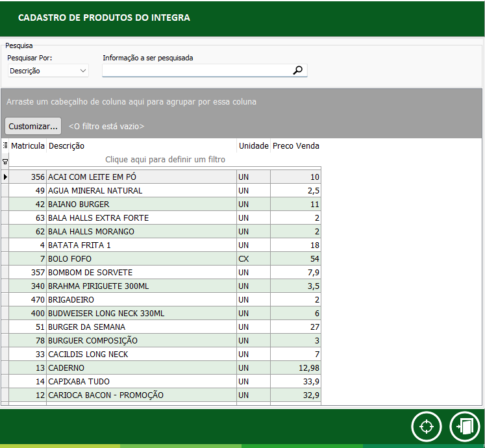The width and height of the screenshot is (485, 448).
Task: Select the BURGUER COMPOSIÇÃO row
Action: 165,340
